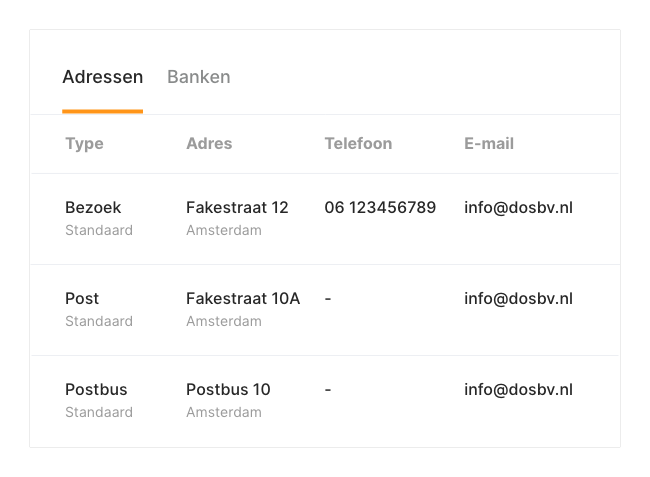650x477 pixels.
Task: Open email link in Postbus row
Action: point(518,390)
